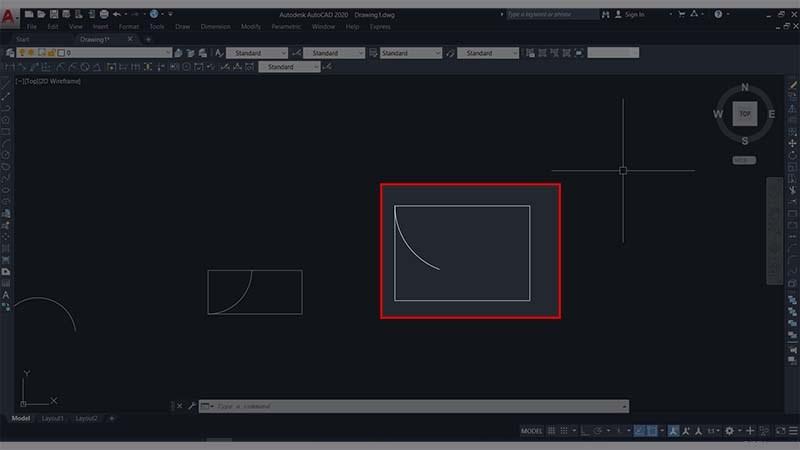Viewport: 800px width, 450px height.
Task: Open the Multileader Style Standard dropdown
Action: tap(488, 53)
